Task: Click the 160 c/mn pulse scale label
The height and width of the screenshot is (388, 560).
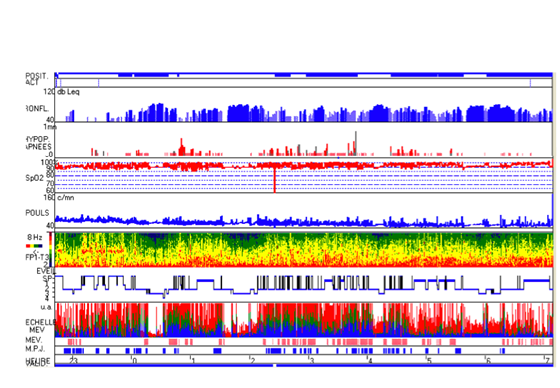Action: coord(59,198)
